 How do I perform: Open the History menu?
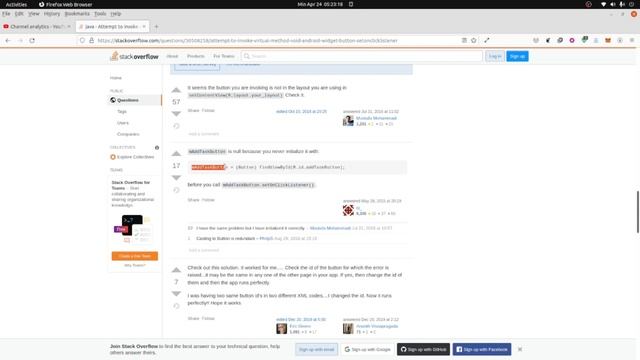pyautogui.click(x=52, y=13)
